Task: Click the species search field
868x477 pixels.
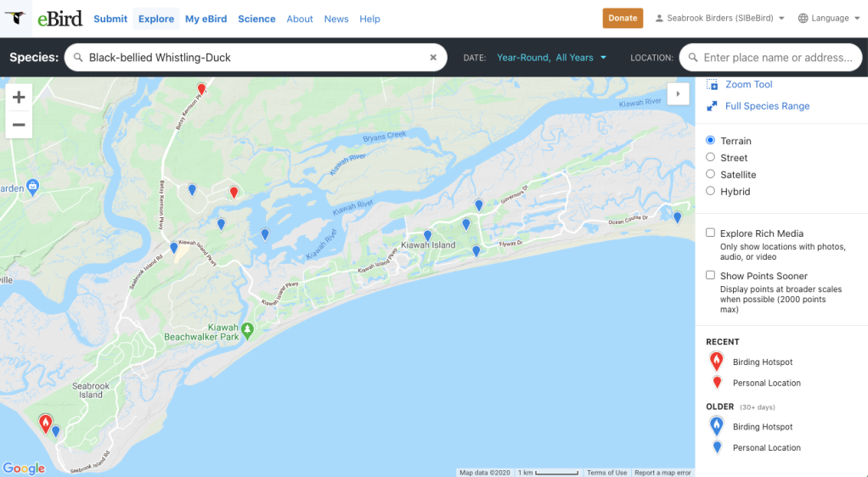Action: [x=256, y=58]
